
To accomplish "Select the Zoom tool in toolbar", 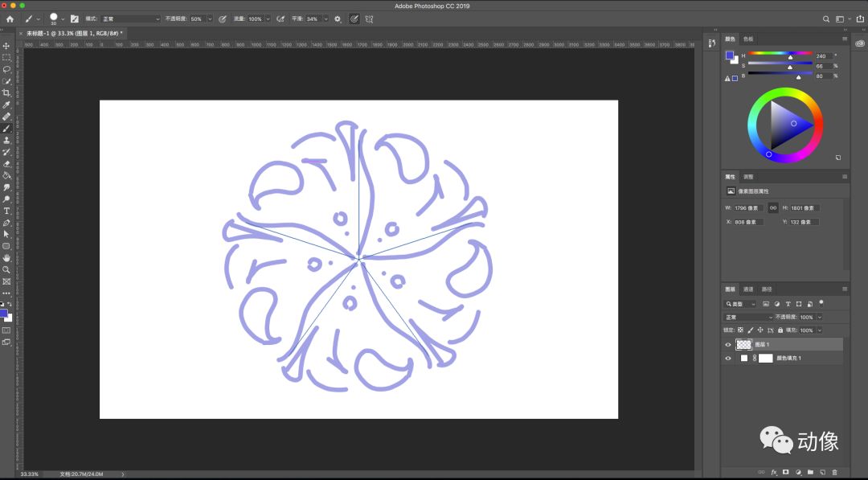I will tap(6, 269).
